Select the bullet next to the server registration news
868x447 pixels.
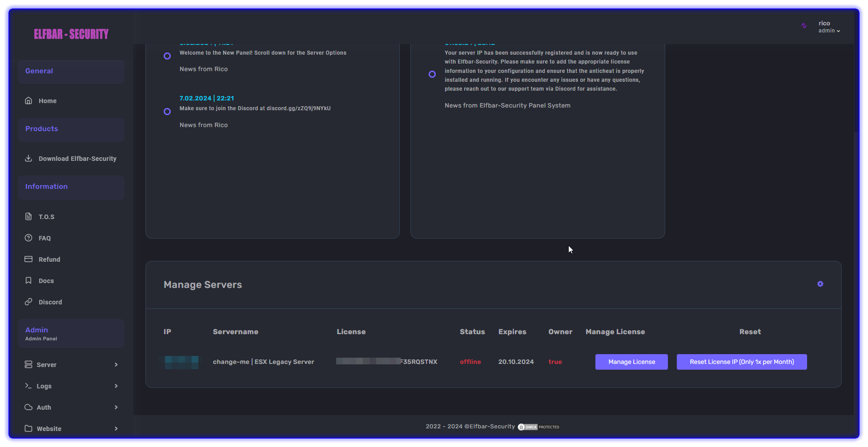click(432, 74)
